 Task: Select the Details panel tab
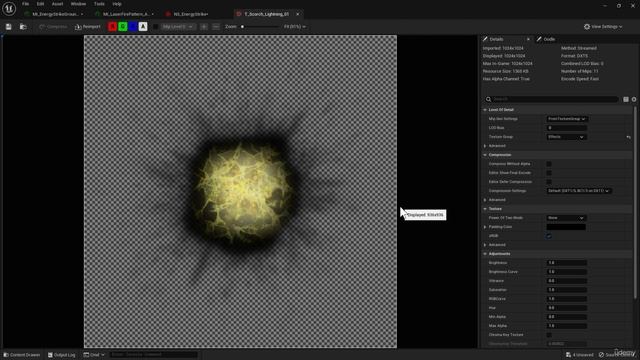(x=496, y=39)
